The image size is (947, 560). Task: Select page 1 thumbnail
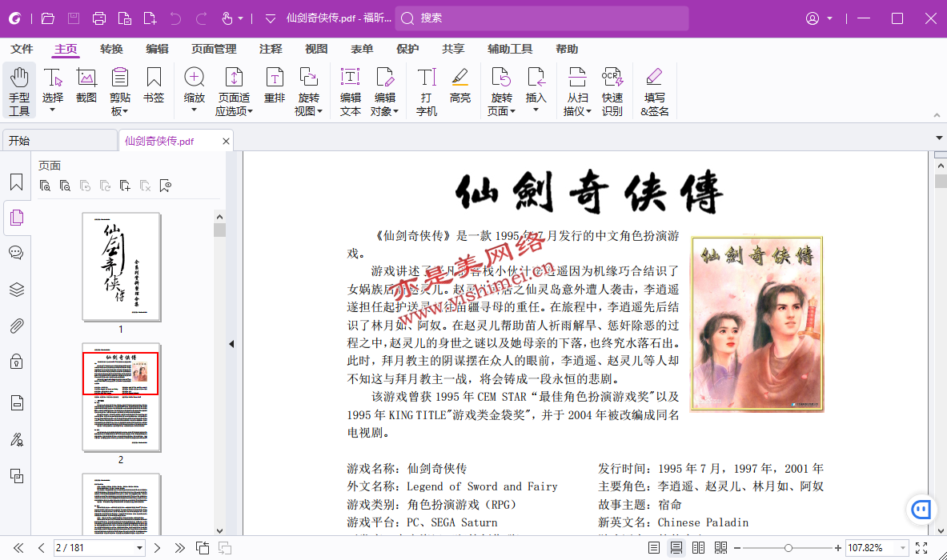pyautogui.click(x=122, y=266)
